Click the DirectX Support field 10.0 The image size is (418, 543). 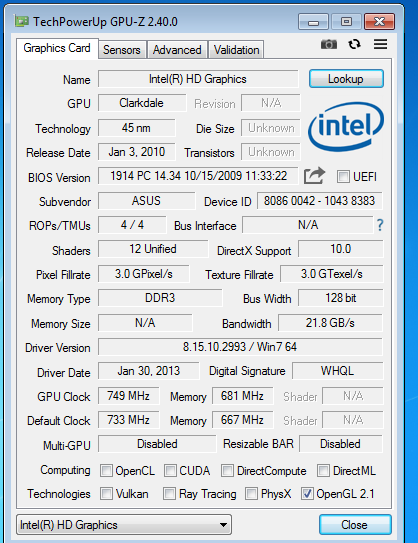coord(341,249)
